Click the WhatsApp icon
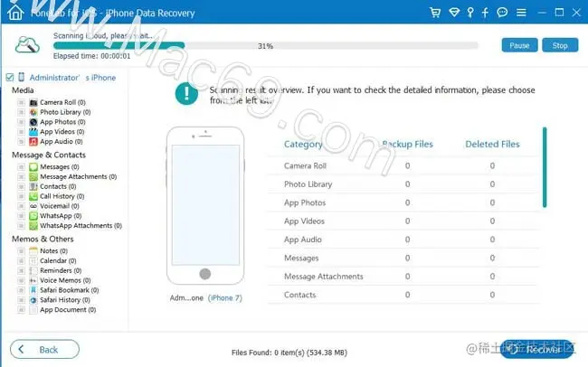588x367 pixels. point(33,215)
